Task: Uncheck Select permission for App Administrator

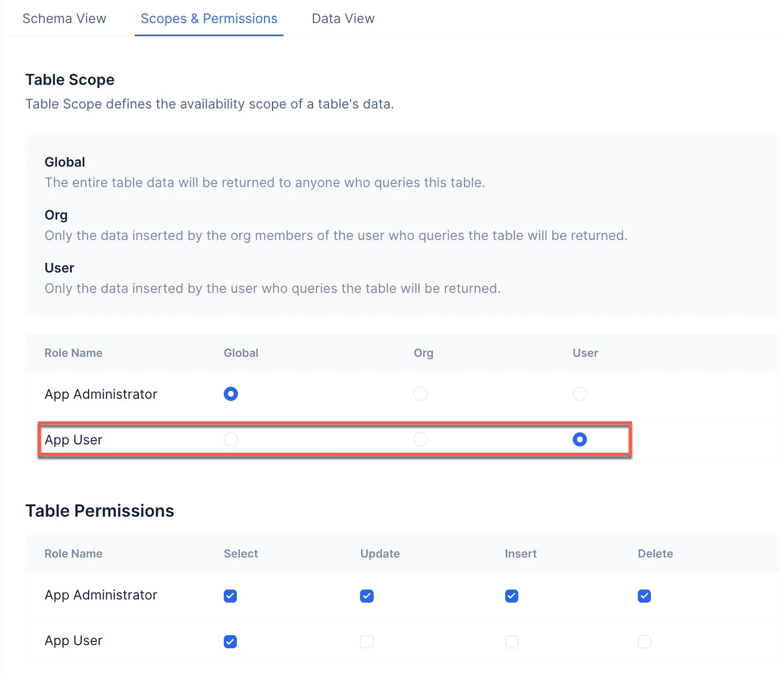Action: point(230,596)
